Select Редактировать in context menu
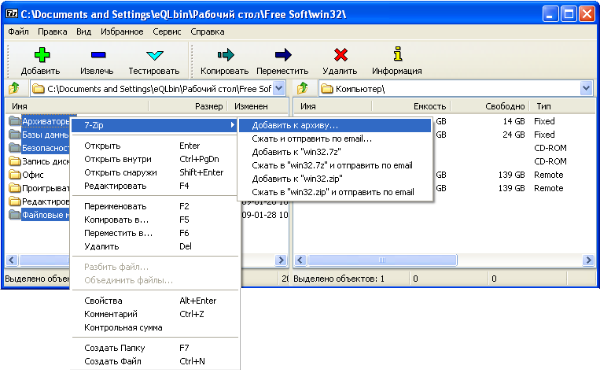Screen dimensions: 600x373 coord(155,186)
